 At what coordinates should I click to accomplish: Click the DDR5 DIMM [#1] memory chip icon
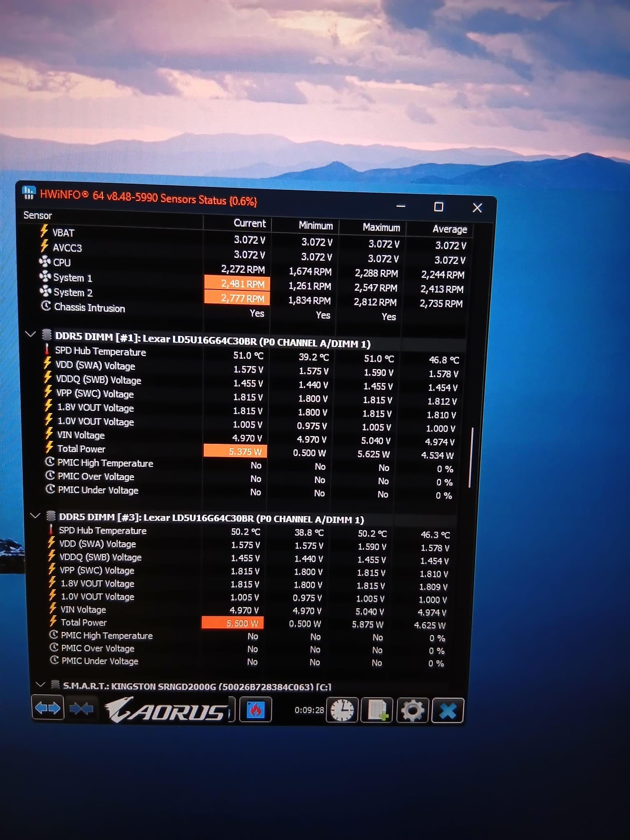[47, 335]
